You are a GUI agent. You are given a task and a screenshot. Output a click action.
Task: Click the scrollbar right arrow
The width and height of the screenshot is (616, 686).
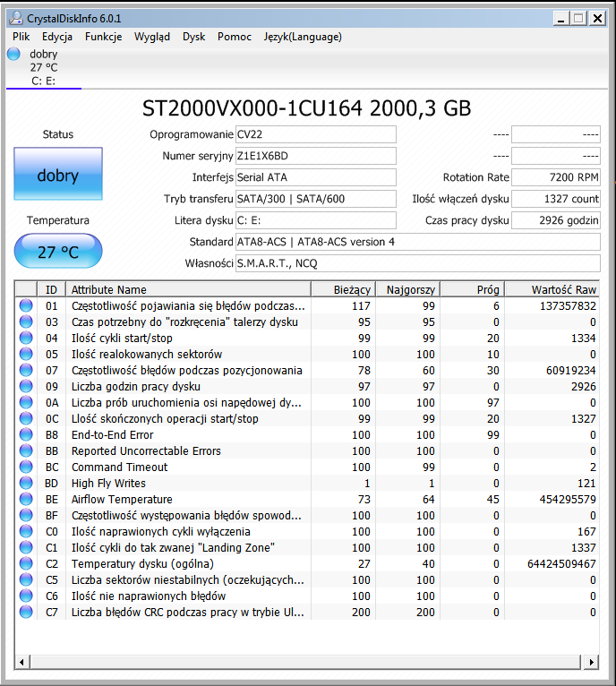coord(592,662)
